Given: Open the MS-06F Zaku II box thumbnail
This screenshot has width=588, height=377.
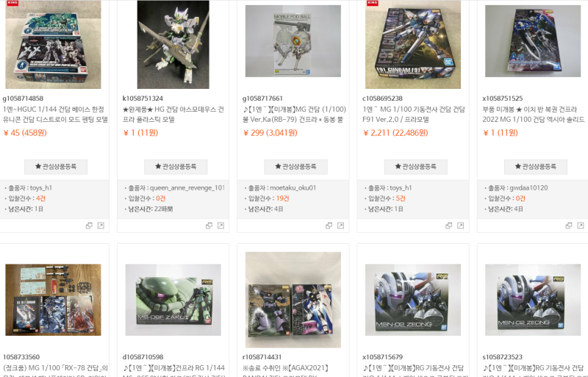Looking at the screenshot, I should pyautogui.click(x=173, y=300).
